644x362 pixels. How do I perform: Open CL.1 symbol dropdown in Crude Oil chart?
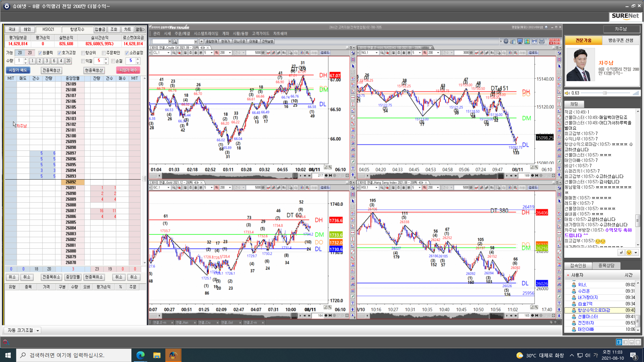tap(168, 53)
